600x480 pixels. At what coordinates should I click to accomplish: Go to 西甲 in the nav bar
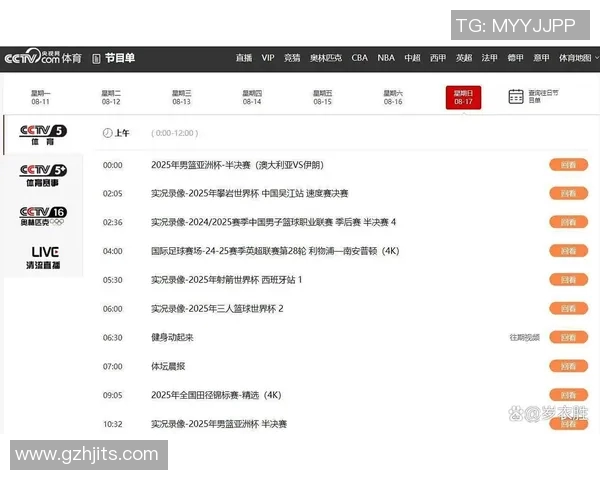438,58
